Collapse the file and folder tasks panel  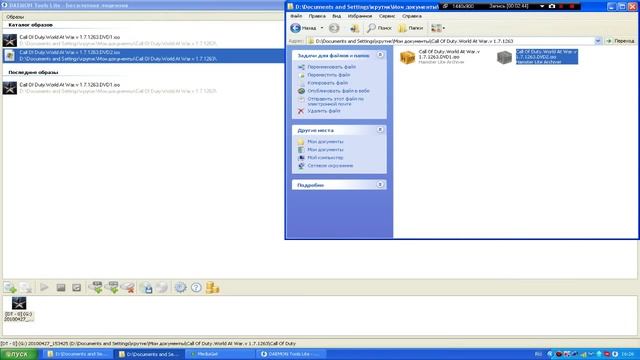point(380,55)
